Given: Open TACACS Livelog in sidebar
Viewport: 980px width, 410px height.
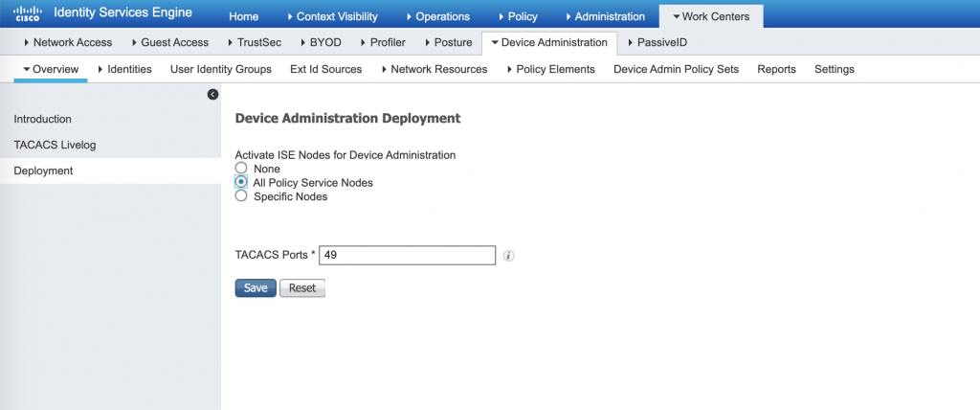Looking at the screenshot, I should point(55,145).
